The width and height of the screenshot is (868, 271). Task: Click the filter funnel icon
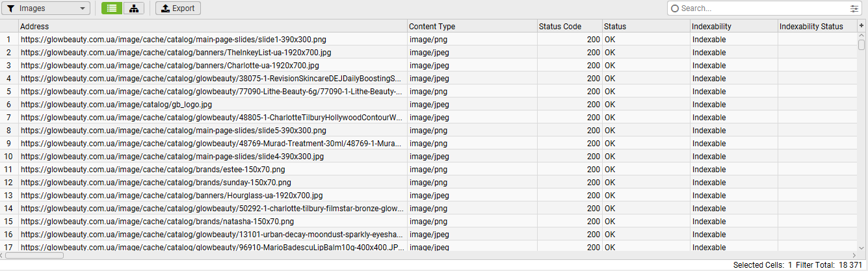point(11,8)
